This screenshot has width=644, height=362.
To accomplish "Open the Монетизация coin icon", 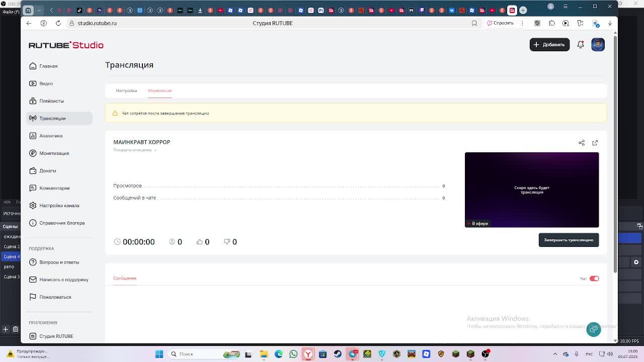I will tap(33, 153).
